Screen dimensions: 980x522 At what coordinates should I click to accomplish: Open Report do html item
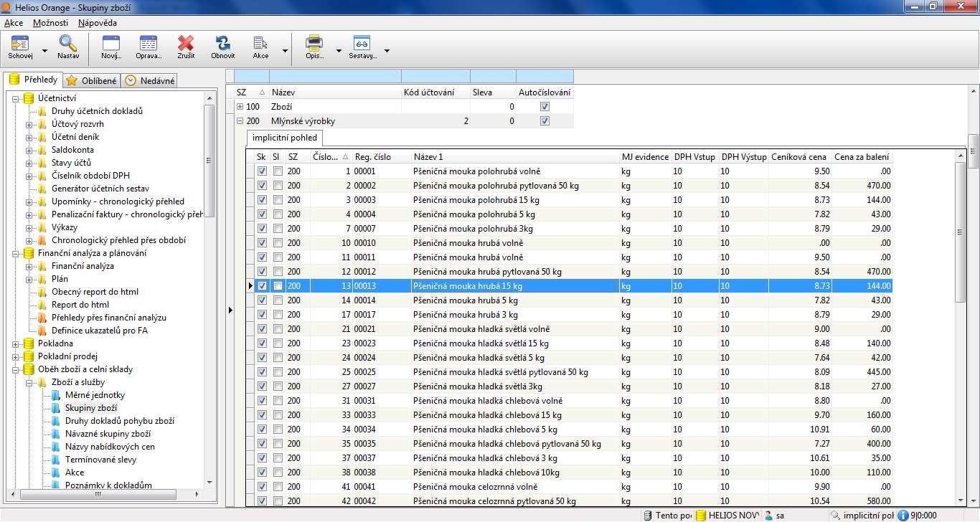(x=80, y=305)
